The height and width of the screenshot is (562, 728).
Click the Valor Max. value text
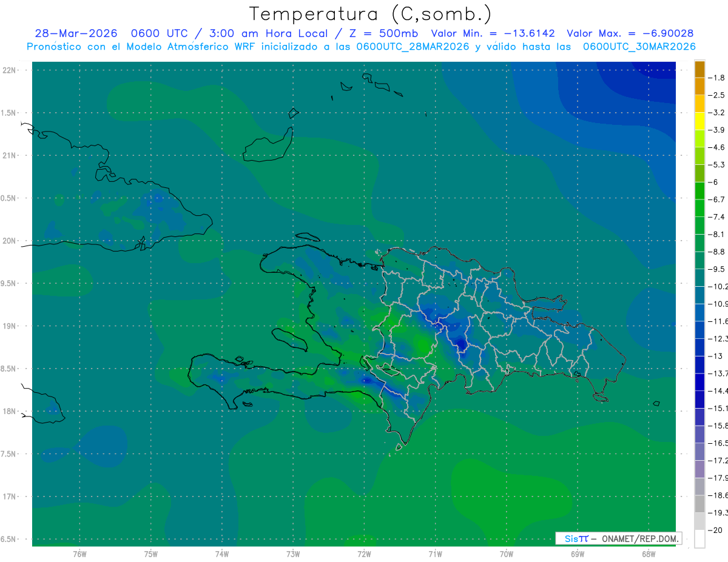pyautogui.click(x=630, y=33)
